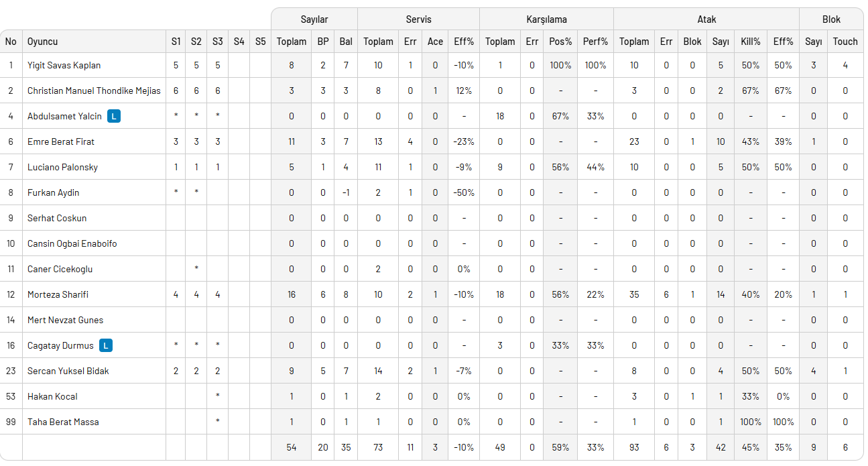
Task: Open Sercan Yuksel Bidak's entry
Action: click(x=68, y=371)
